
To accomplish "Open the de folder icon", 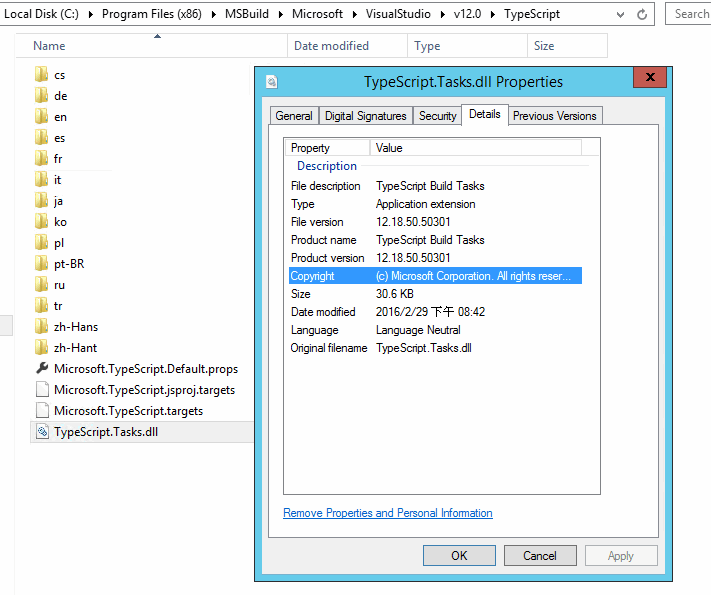I will click(41, 95).
